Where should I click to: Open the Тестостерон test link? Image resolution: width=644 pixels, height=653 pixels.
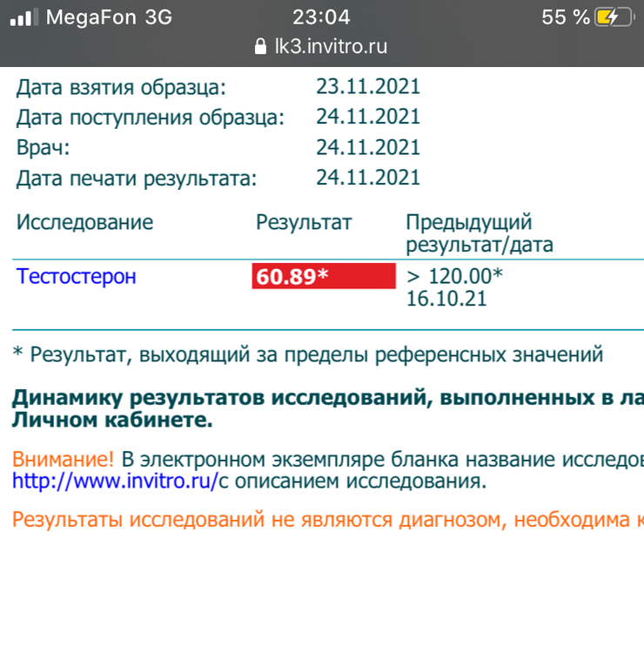(77, 277)
